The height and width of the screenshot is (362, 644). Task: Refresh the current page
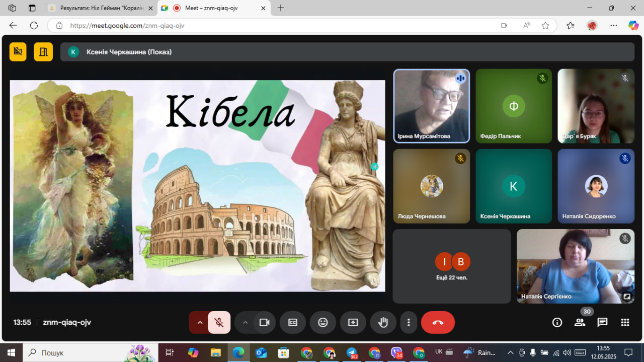pyautogui.click(x=34, y=25)
